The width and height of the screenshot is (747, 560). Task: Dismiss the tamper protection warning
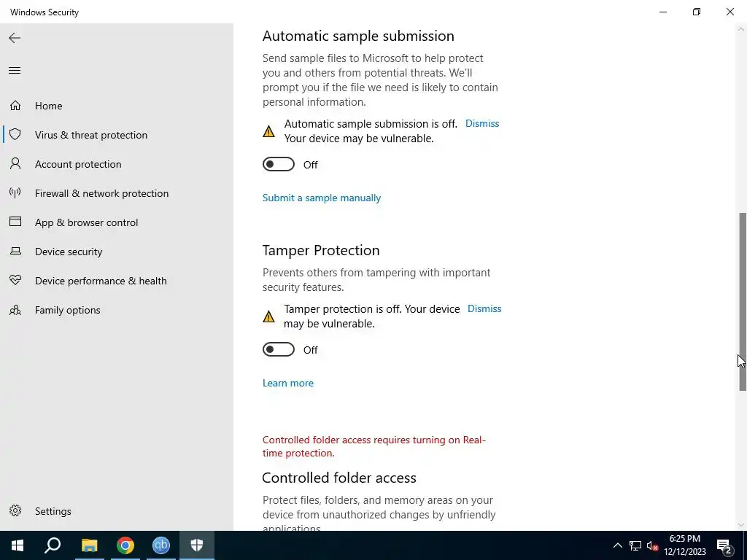(x=484, y=308)
